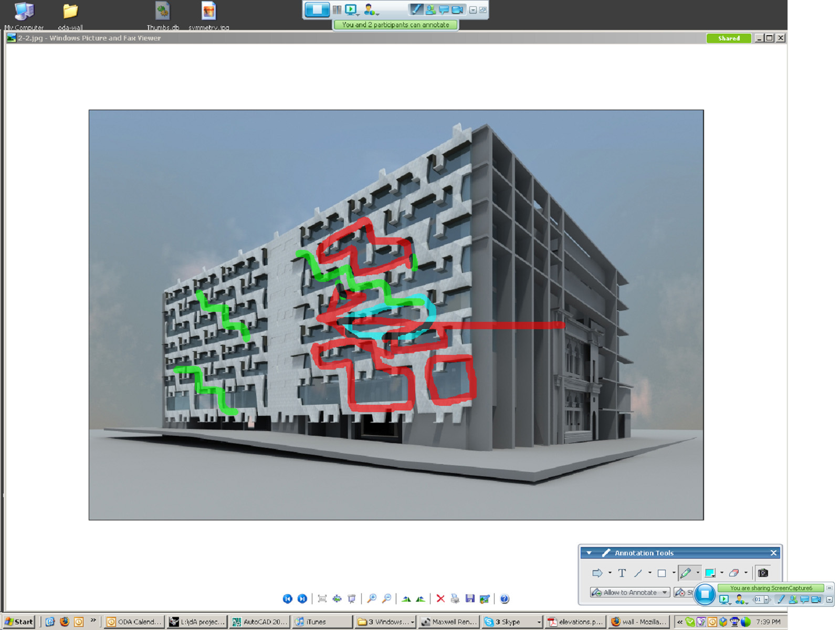Click Shared indicator on window title bar

tap(729, 38)
